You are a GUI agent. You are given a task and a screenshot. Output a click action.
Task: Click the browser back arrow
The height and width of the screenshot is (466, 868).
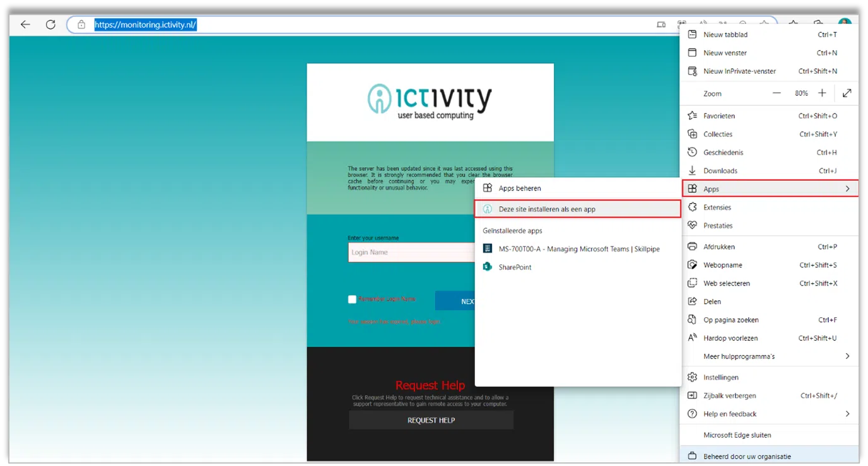pyautogui.click(x=25, y=25)
